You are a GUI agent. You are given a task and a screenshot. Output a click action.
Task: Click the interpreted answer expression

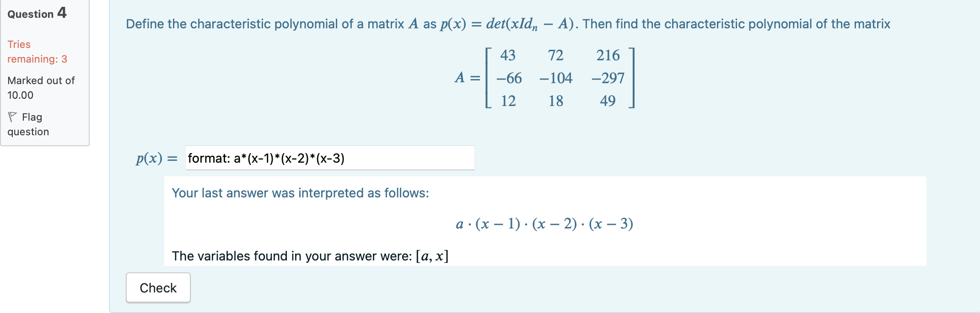(544, 223)
